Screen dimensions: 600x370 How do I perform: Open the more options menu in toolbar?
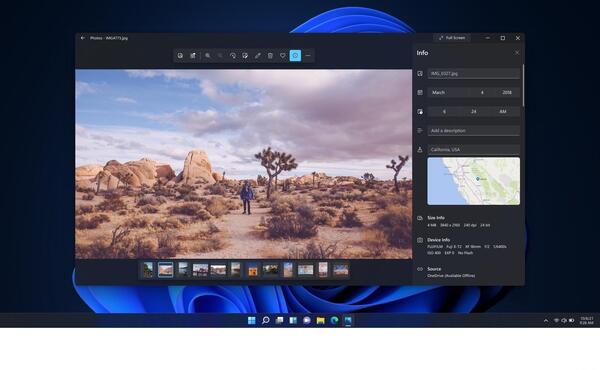(x=308, y=55)
